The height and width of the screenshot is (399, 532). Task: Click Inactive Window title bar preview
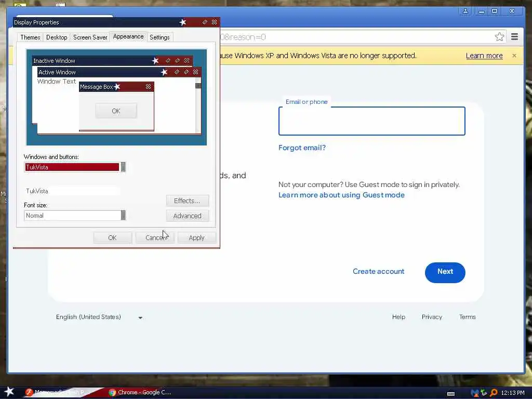(x=112, y=61)
